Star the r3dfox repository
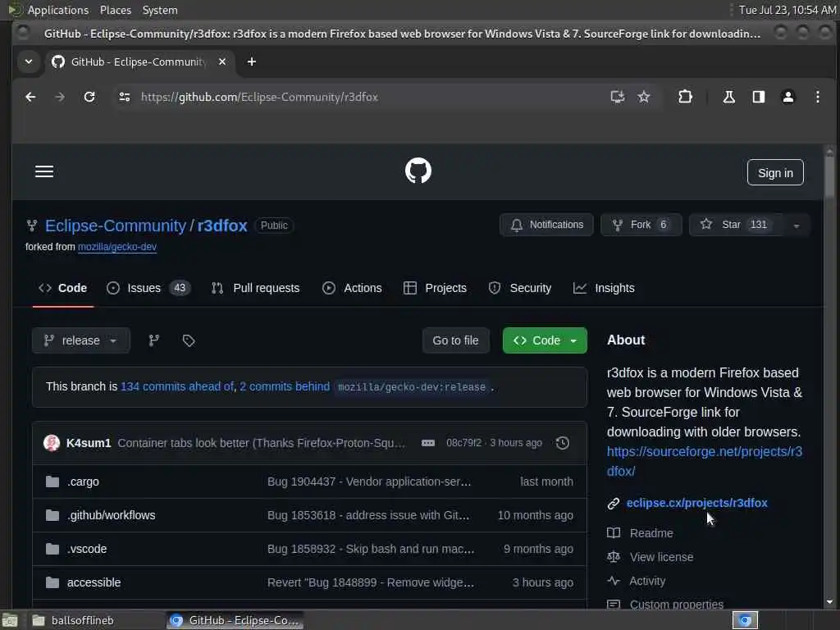The width and height of the screenshot is (840, 630). (x=736, y=225)
